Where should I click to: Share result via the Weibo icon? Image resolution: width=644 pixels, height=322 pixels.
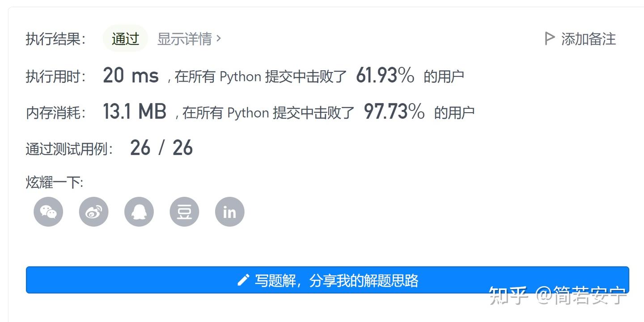[93, 212]
